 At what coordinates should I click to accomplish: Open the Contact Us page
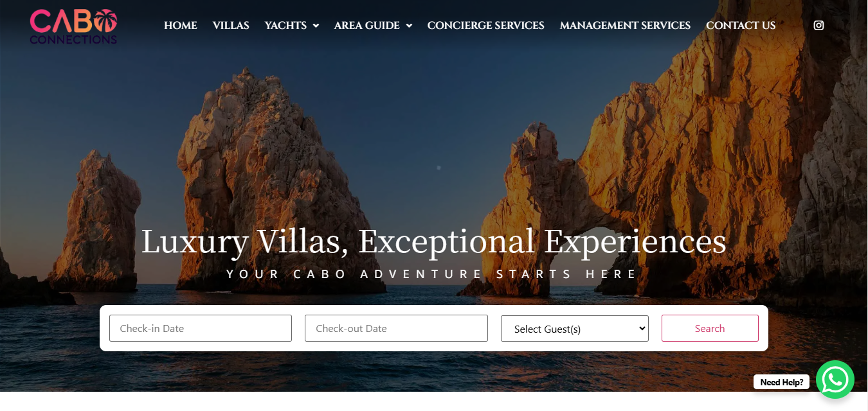point(741,26)
